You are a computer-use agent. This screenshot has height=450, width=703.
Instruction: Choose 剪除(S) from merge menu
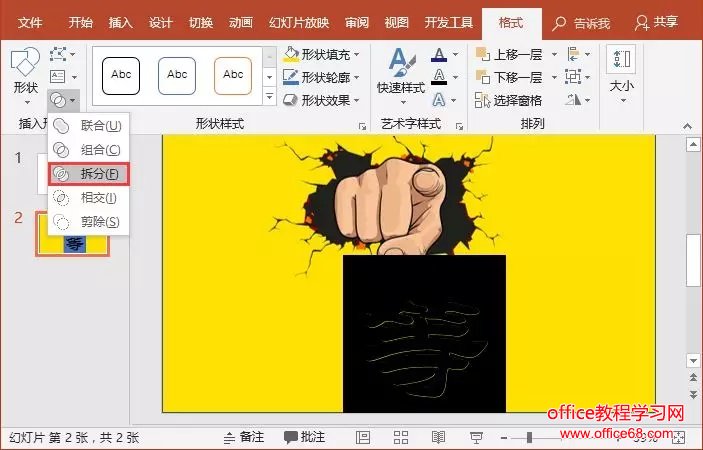click(x=88, y=222)
